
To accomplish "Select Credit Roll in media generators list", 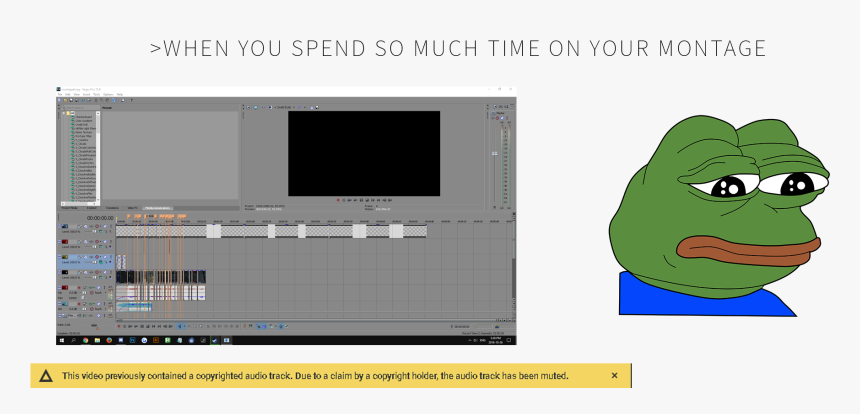I will tap(82, 124).
